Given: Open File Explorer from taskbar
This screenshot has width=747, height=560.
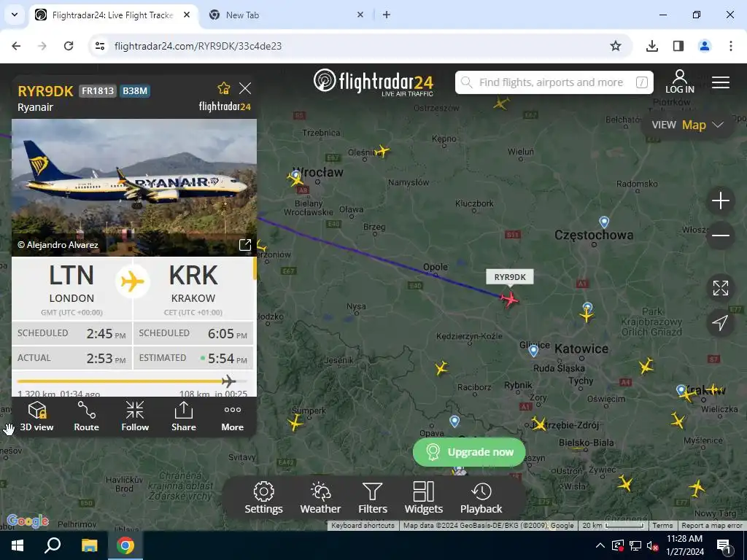Looking at the screenshot, I should 89,545.
